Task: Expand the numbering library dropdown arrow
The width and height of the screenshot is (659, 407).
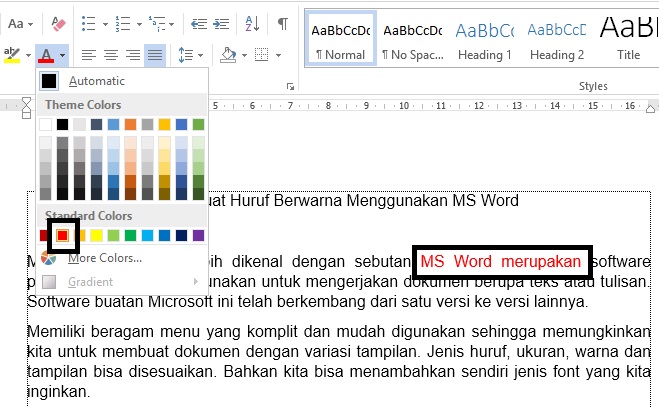Action: coord(139,24)
